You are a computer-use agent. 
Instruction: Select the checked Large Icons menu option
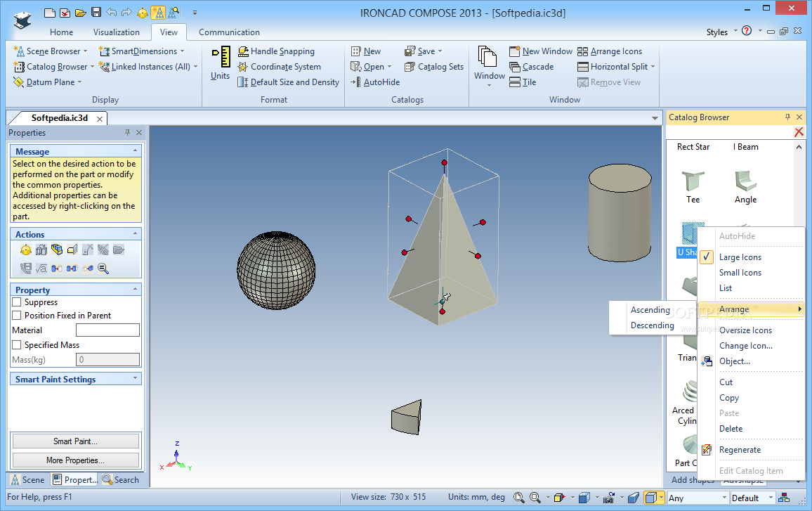[751, 257]
